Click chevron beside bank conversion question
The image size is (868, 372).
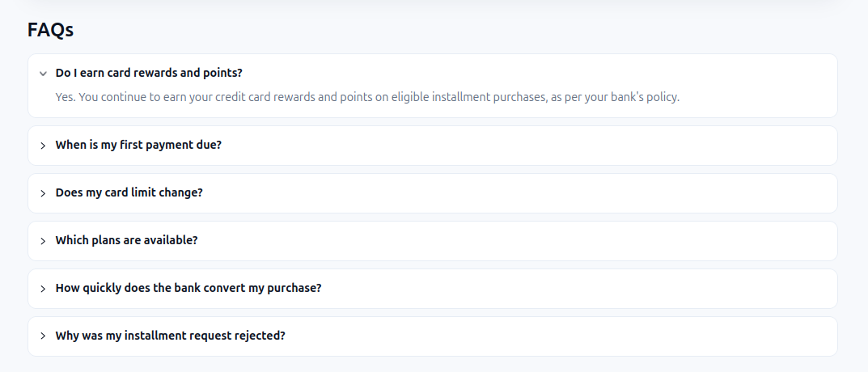[43, 289]
